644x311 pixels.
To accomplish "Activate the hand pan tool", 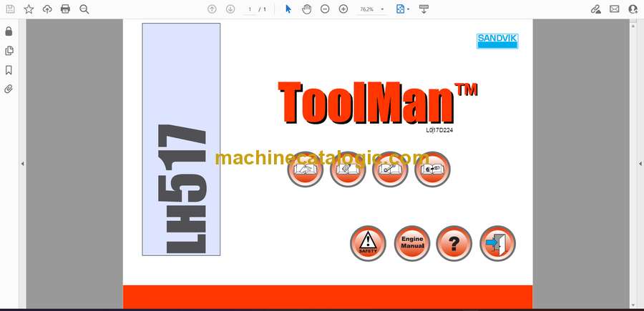I will click(306, 9).
